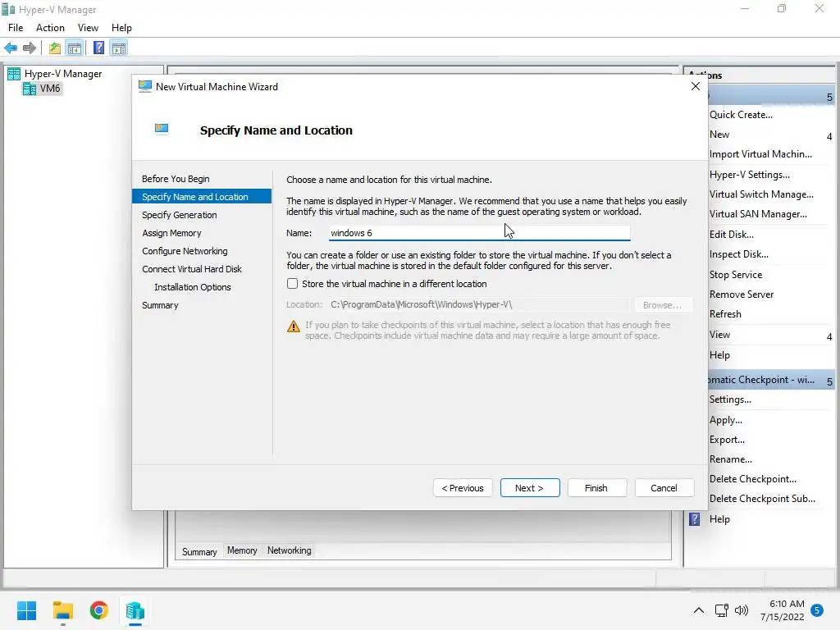Open the Action menu
Image resolution: width=840 pixels, height=630 pixels.
pyautogui.click(x=50, y=28)
